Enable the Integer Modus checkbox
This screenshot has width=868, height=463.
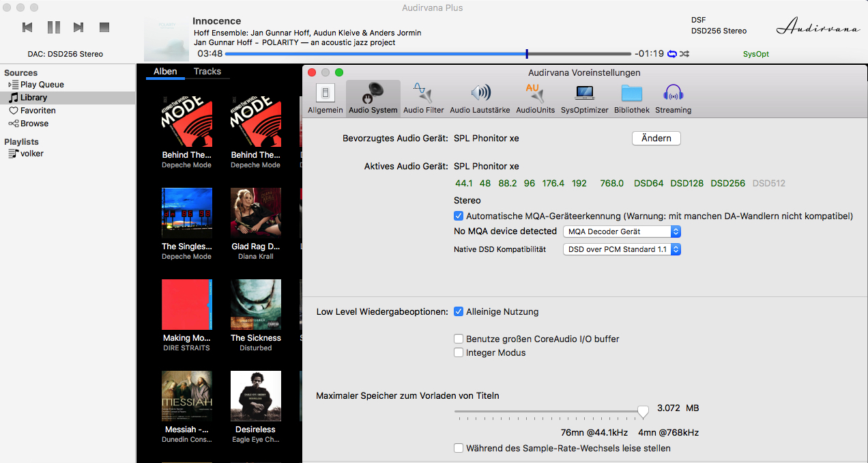(x=459, y=352)
